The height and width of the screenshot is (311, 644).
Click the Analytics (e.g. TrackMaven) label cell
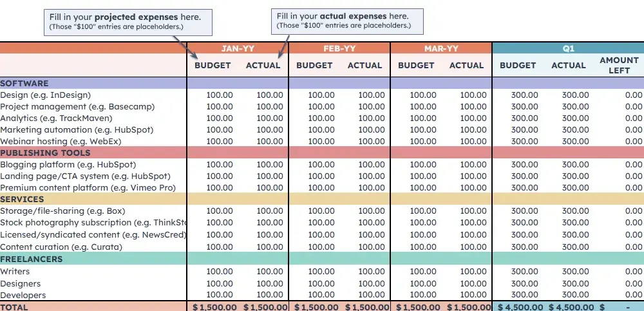56,118
